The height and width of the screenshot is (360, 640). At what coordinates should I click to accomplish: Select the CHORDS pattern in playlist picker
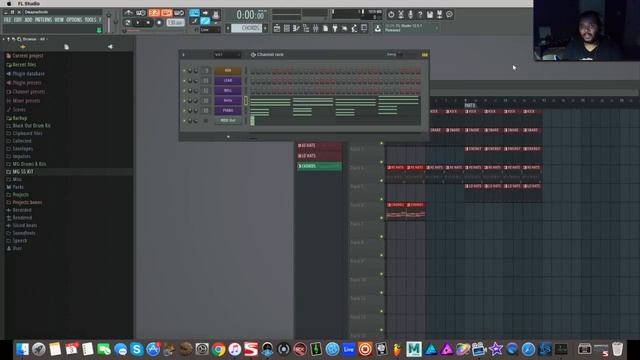click(319, 166)
